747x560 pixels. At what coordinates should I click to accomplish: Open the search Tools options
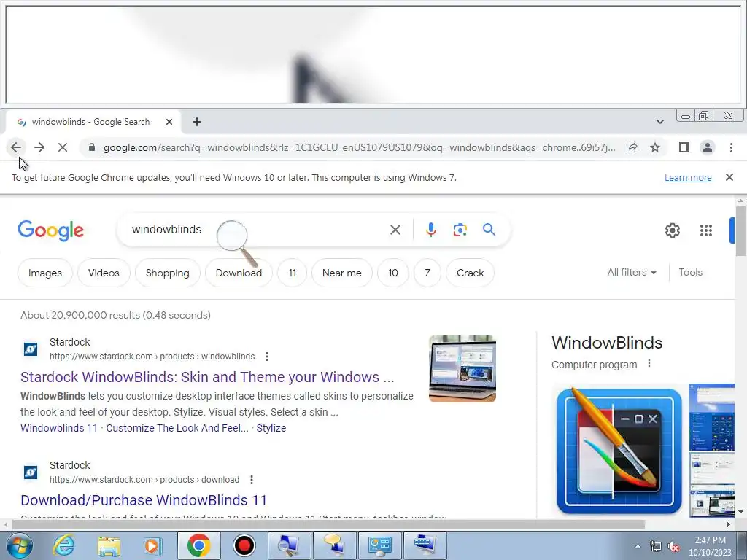point(690,273)
